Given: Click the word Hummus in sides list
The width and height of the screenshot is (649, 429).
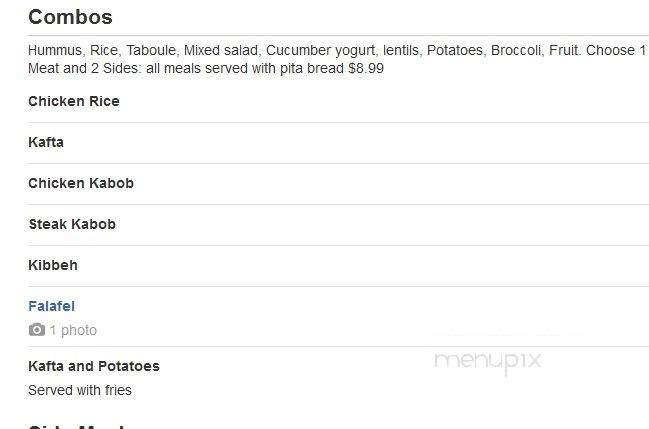Looking at the screenshot, I should [55, 51].
